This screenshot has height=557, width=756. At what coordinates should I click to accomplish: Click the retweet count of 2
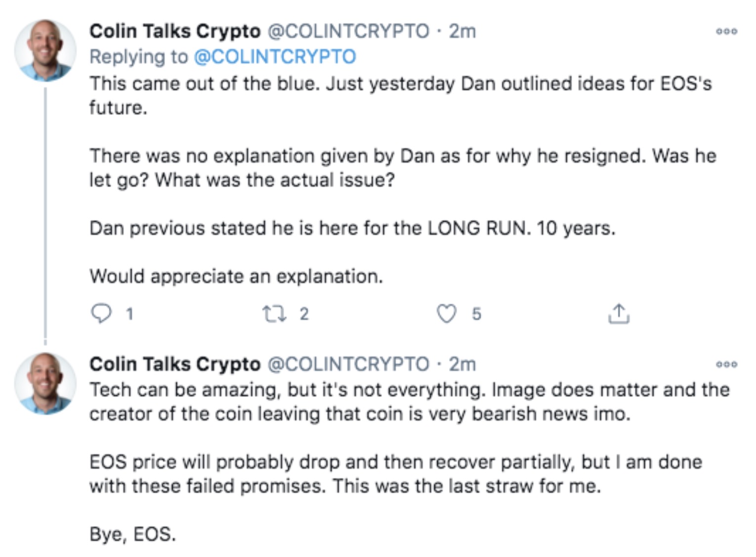304,314
